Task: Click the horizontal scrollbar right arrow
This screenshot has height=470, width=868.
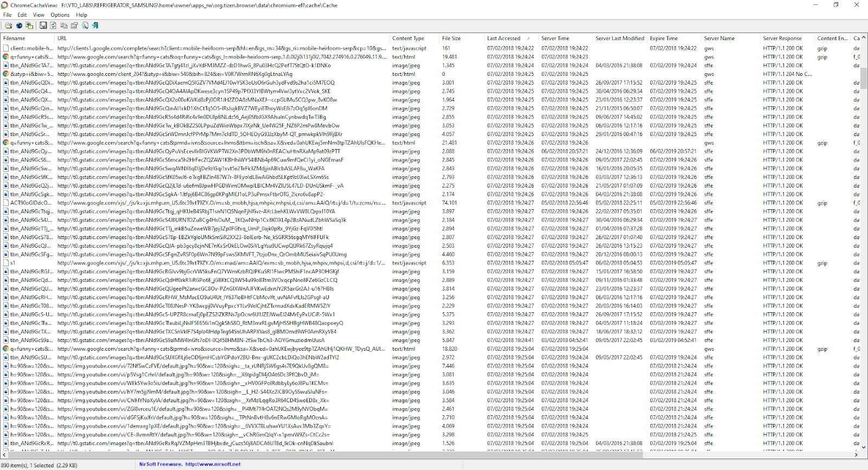Action: [x=857, y=455]
